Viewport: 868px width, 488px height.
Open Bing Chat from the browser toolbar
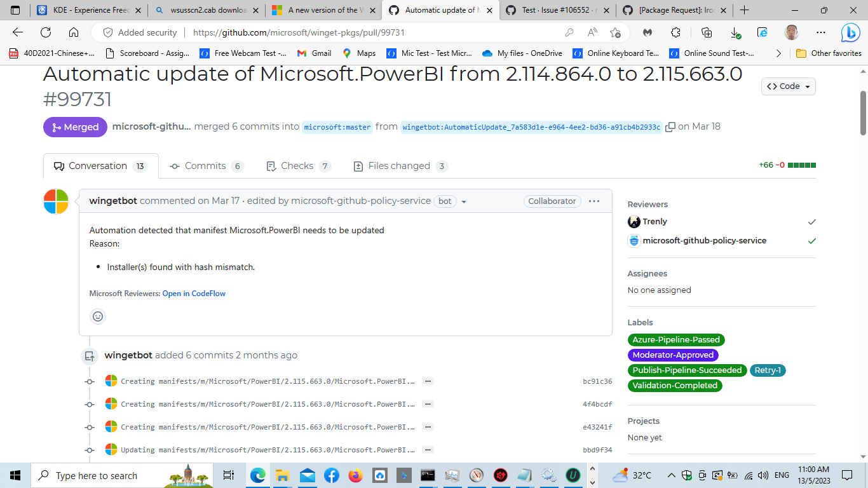coord(851,31)
